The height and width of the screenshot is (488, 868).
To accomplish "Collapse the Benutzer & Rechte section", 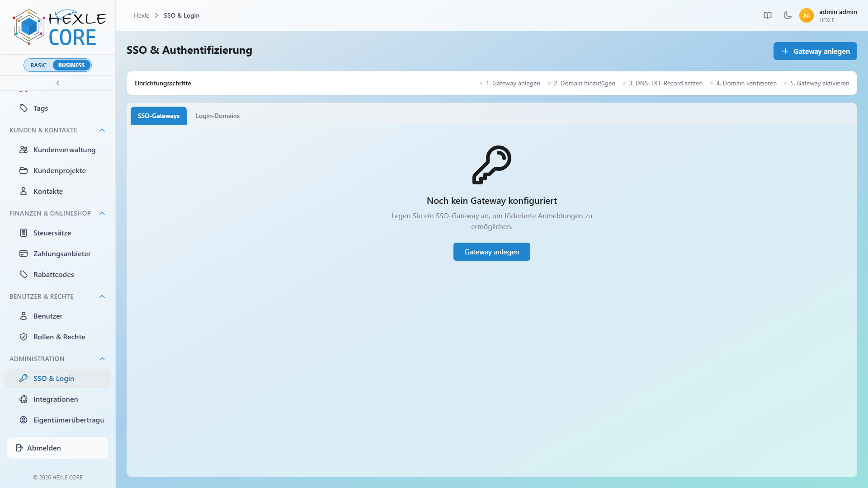I will 102,296.
